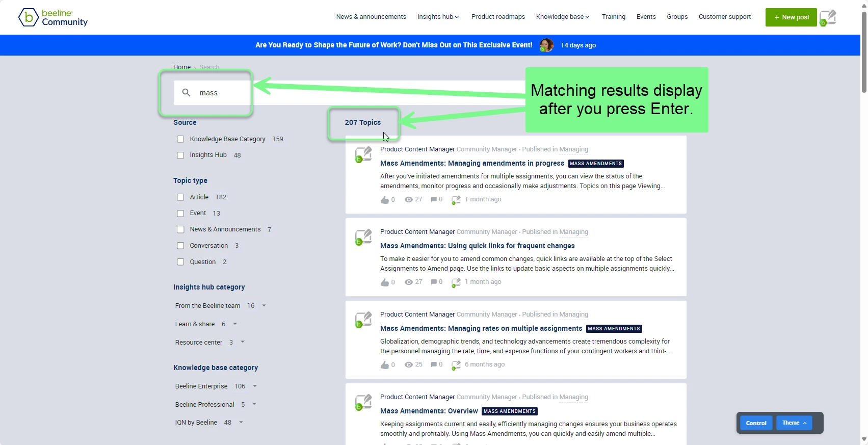Open user profile avatar in header
The image size is (868, 445).
(828, 17)
